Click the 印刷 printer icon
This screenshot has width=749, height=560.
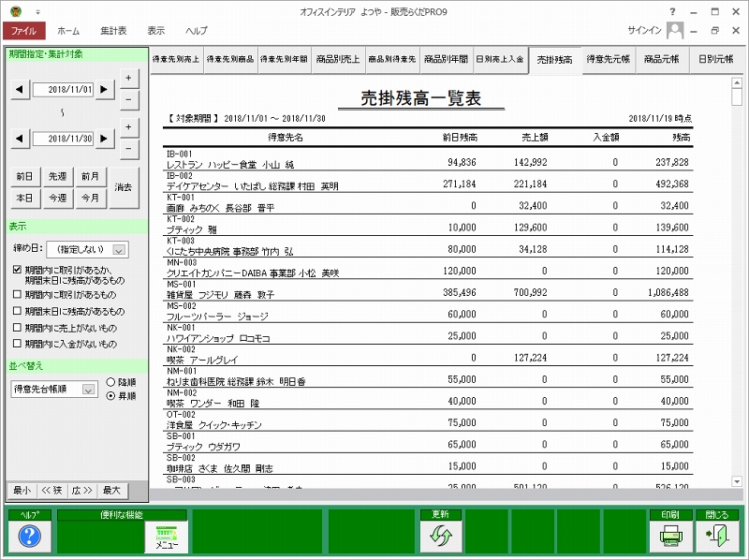pos(672,534)
